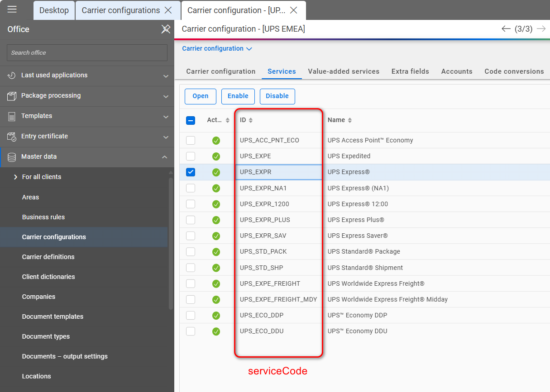Image resolution: width=550 pixels, height=392 pixels.
Task: Expand Templates section chevron
Action: point(166,117)
